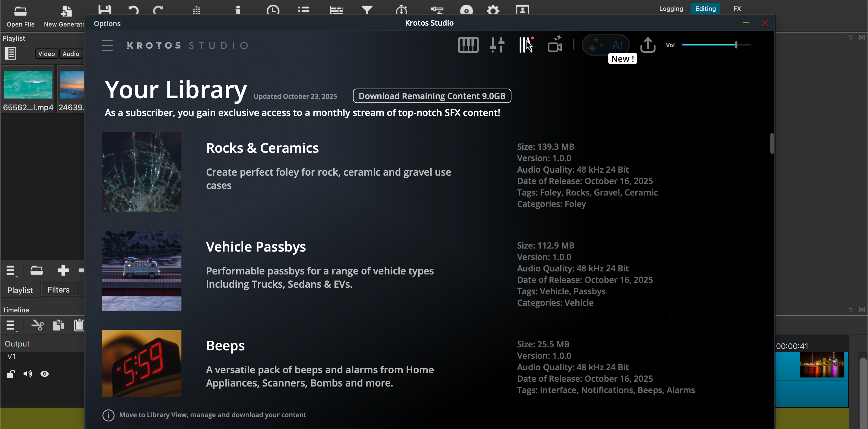The height and width of the screenshot is (429, 868).
Task: Switch to the Logging layout tab
Action: [x=671, y=8]
